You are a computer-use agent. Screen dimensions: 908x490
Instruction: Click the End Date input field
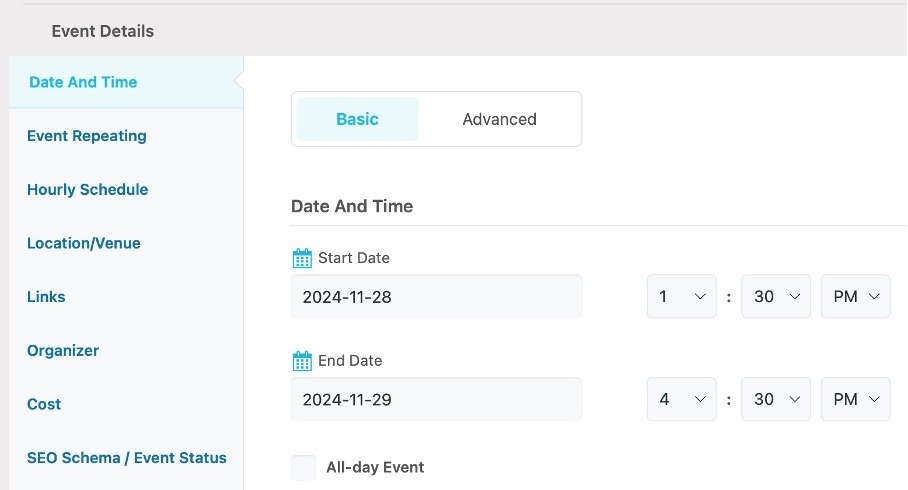pos(437,399)
